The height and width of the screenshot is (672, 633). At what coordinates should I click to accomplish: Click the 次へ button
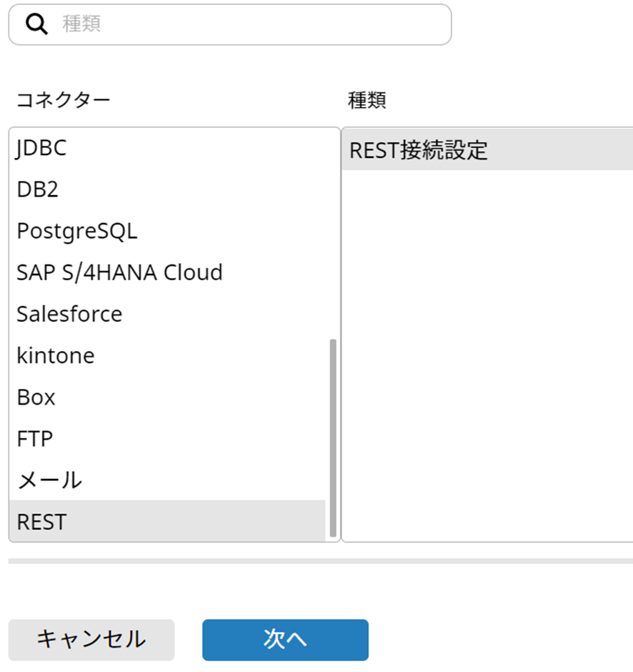click(285, 639)
